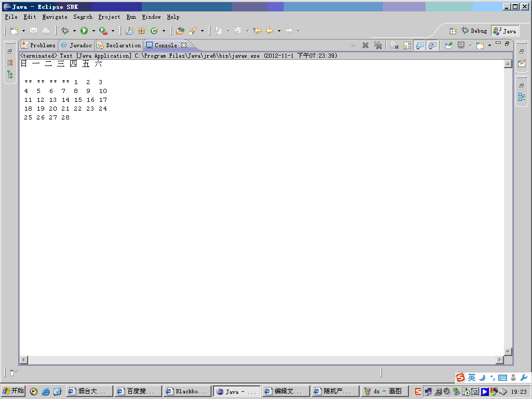The width and height of the screenshot is (532, 399).
Task: Expand the Debug launch dropdown arrow
Action: pos(74,31)
